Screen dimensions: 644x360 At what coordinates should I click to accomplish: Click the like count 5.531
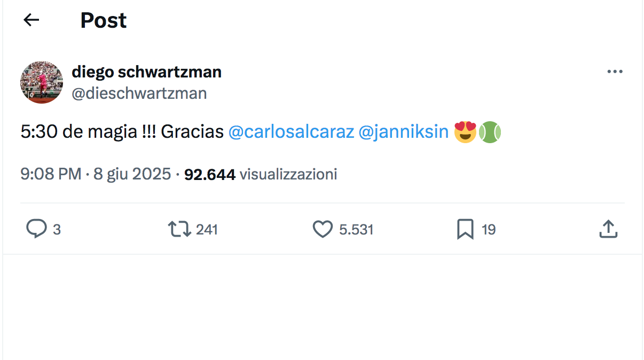pyautogui.click(x=356, y=230)
